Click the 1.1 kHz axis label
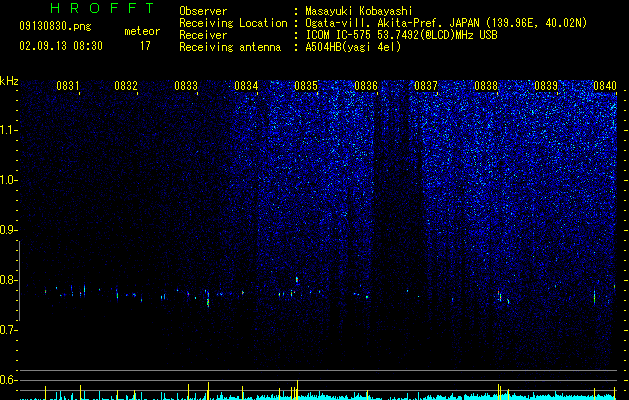The image size is (629, 400). click(x=7, y=130)
